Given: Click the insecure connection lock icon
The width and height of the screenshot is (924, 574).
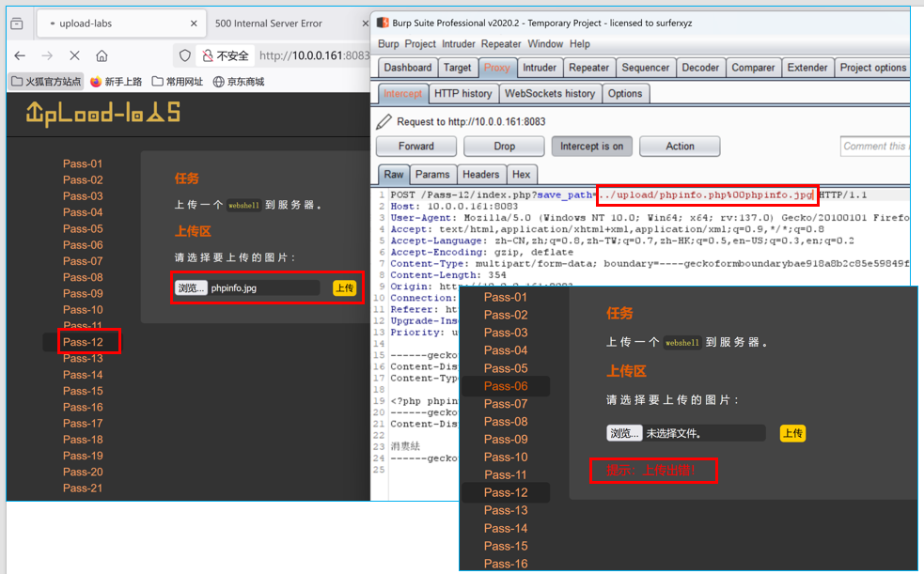Looking at the screenshot, I should 208,56.
